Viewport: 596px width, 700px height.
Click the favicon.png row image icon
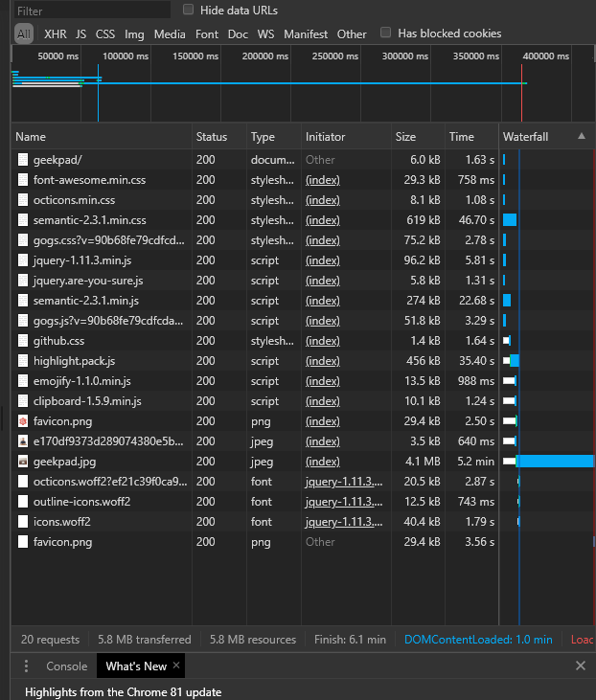pyautogui.click(x=23, y=421)
